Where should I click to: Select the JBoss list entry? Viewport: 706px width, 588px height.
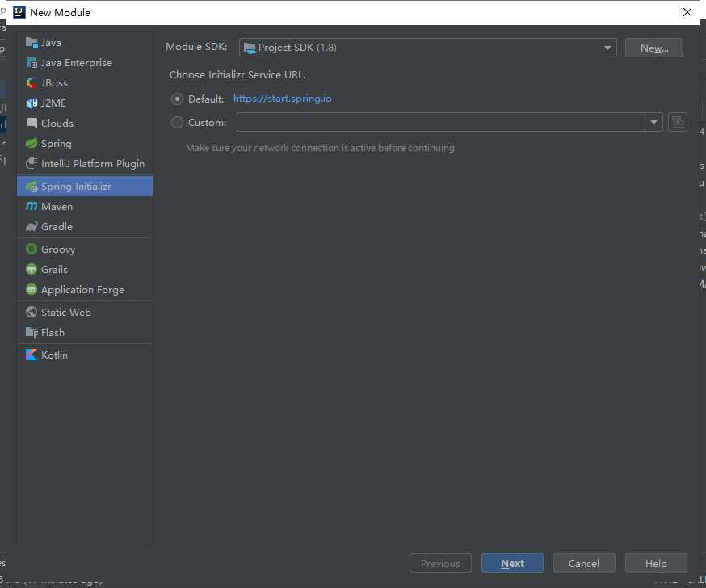click(85, 83)
